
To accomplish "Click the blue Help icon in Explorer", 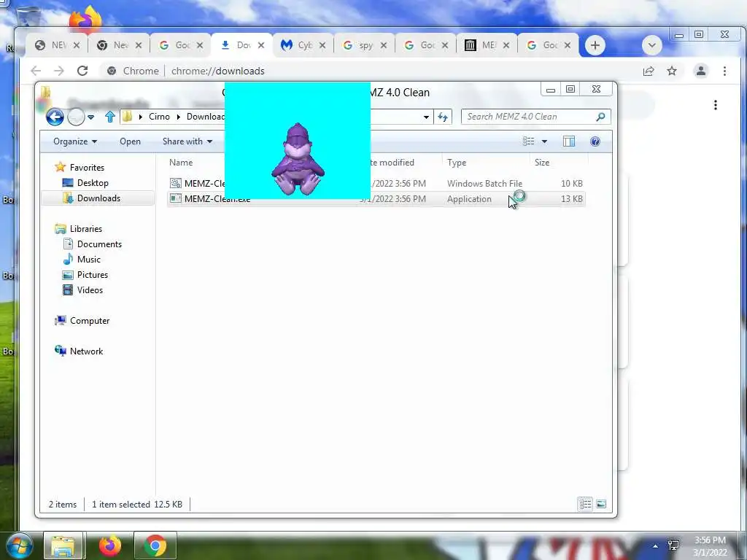I will [x=595, y=141].
